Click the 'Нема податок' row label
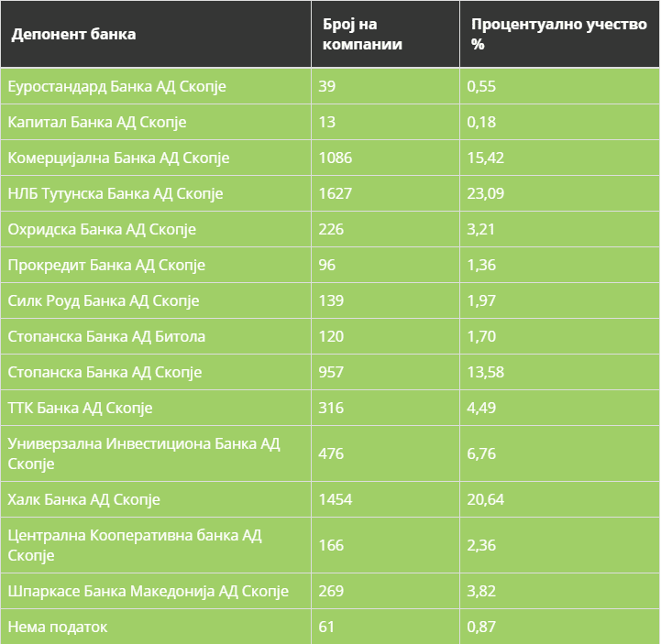Image resolution: width=661 pixels, height=644 pixels. pyautogui.click(x=156, y=627)
